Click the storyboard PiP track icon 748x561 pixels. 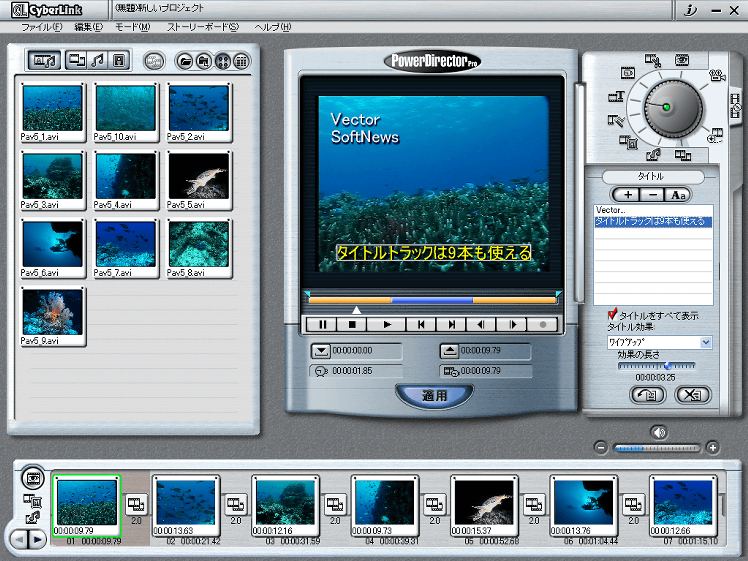32,501
